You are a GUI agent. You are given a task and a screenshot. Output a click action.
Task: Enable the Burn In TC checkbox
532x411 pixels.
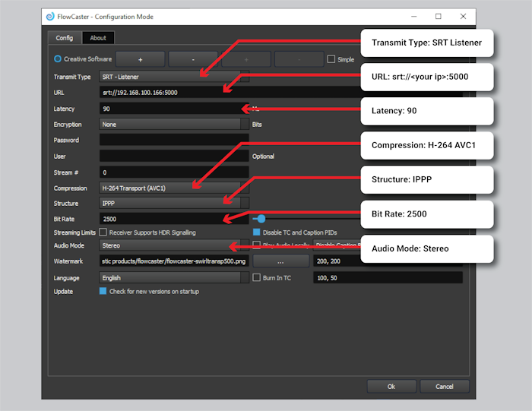coord(257,277)
